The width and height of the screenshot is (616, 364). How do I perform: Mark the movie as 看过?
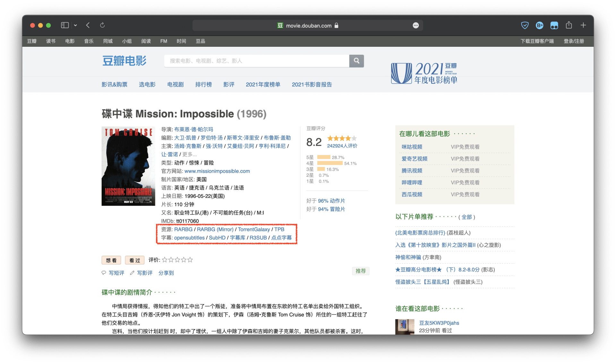tap(134, 260)
